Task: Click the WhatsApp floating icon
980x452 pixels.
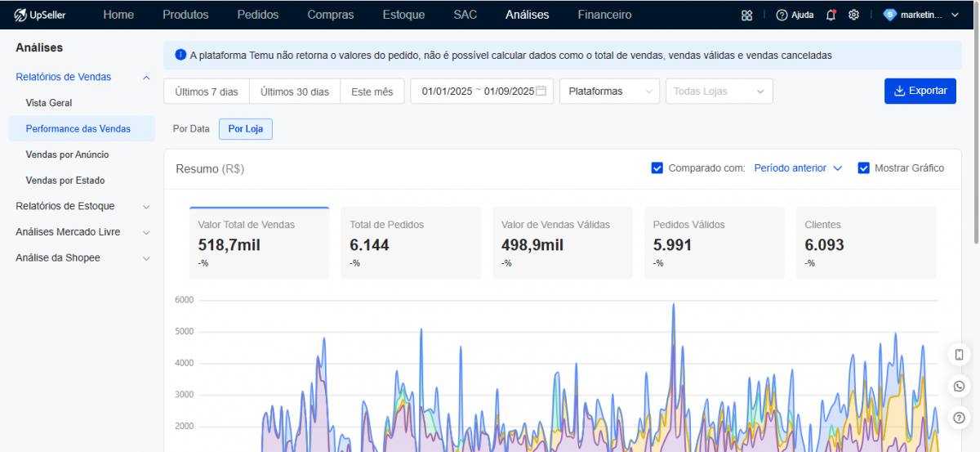Action: pos(959,386)
